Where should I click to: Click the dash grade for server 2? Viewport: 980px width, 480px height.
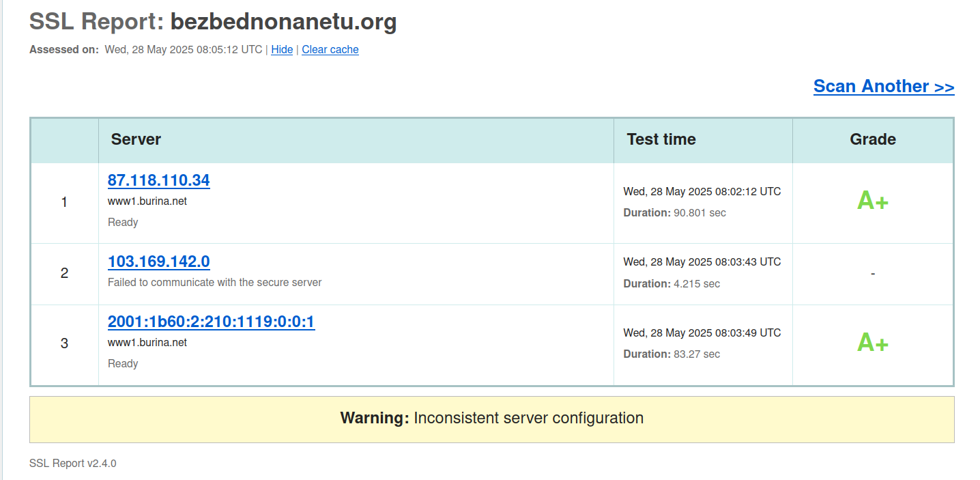coord(873,273)
